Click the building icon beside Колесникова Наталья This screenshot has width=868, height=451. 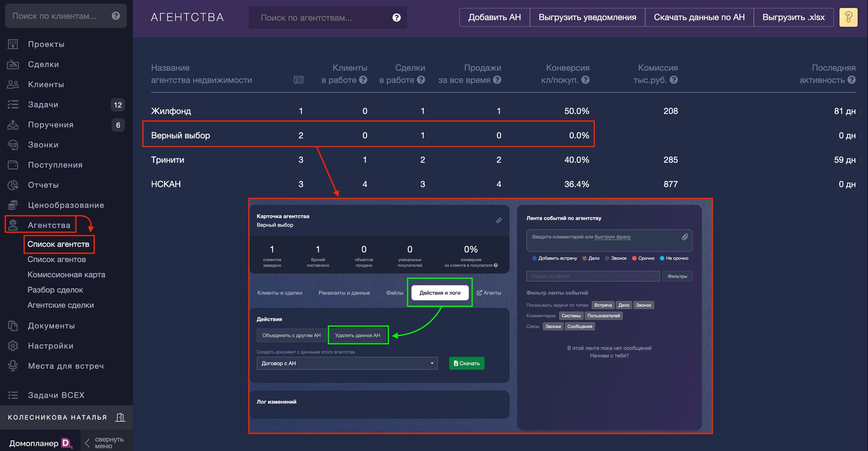coord(120,417)
